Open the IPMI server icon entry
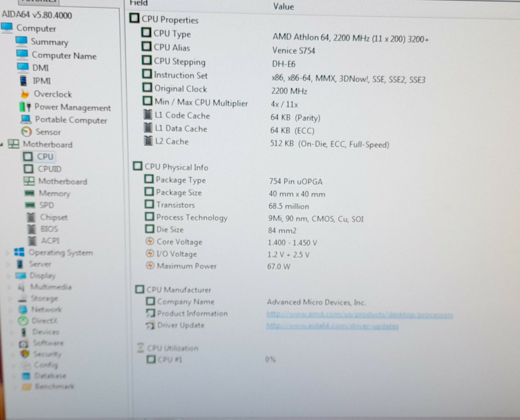Screen dimensions: 520x420 point(23,80)
